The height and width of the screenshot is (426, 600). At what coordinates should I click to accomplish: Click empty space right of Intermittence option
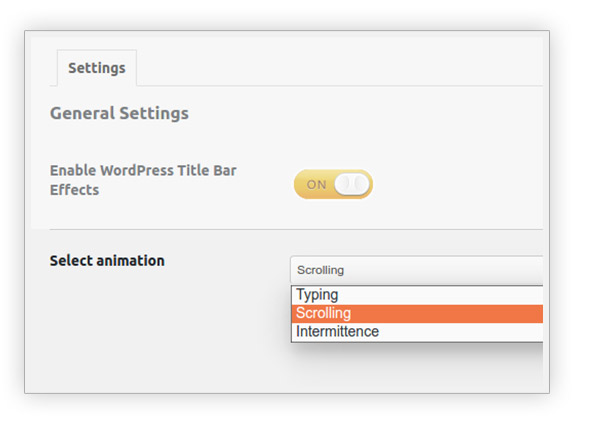(461, 332)
